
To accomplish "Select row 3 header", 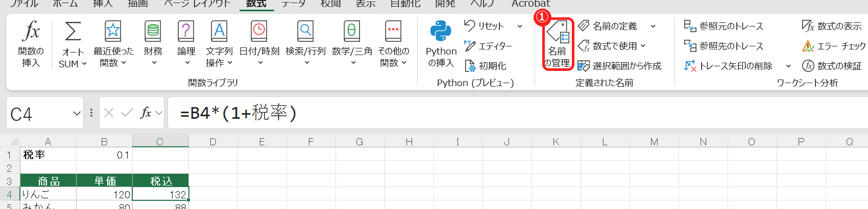I will [9, 181].
